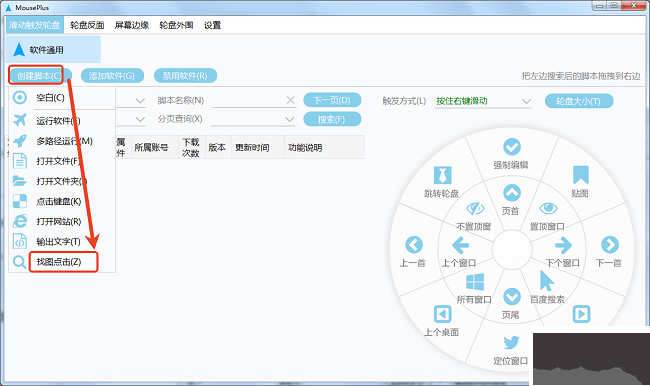This screenshot has width=650, height=386.
Task: Click the empty center circle of wheel
Action: [x=512, y=250]
